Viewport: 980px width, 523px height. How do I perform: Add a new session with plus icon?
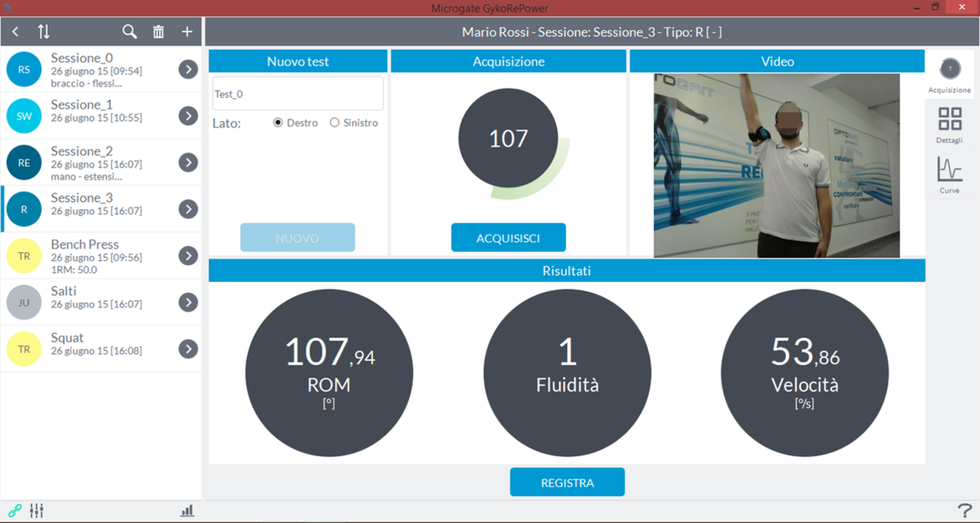coord(187,31)
